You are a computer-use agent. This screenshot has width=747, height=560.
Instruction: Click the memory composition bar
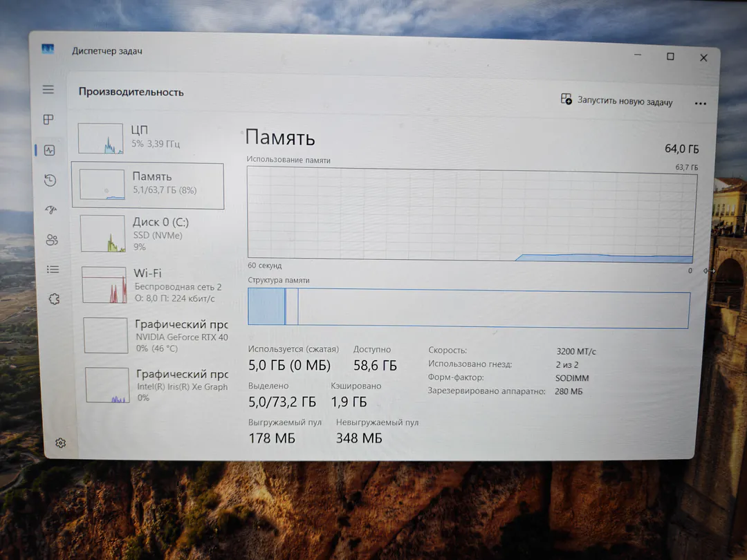pos(469,308)
